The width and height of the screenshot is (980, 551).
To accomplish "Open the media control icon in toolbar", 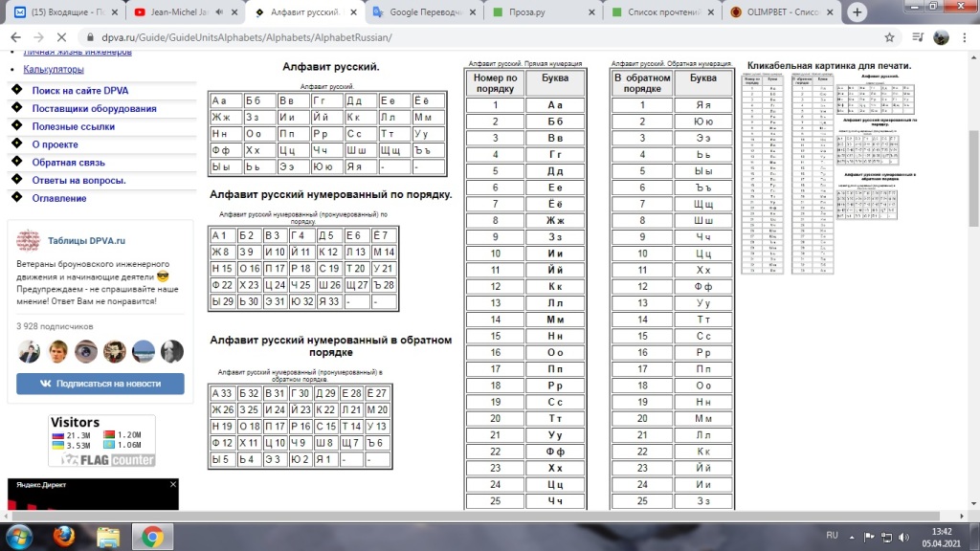I will point(918,37).
